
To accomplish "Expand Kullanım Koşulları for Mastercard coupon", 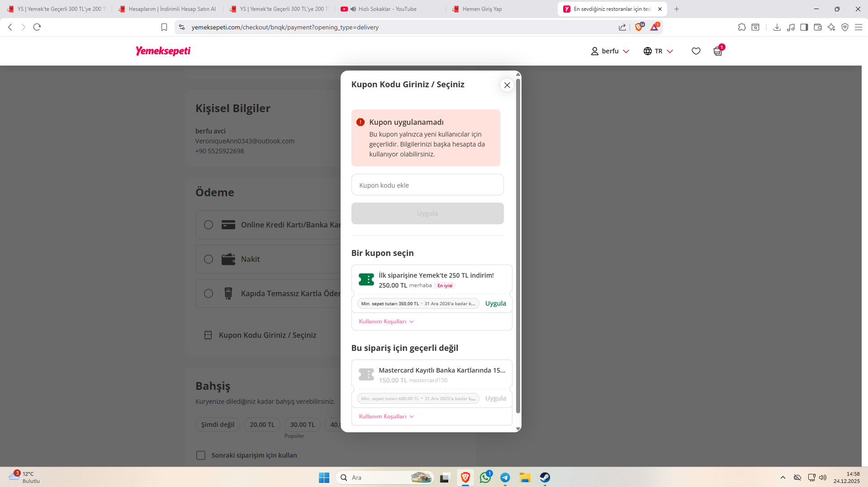I will [386, 416].
